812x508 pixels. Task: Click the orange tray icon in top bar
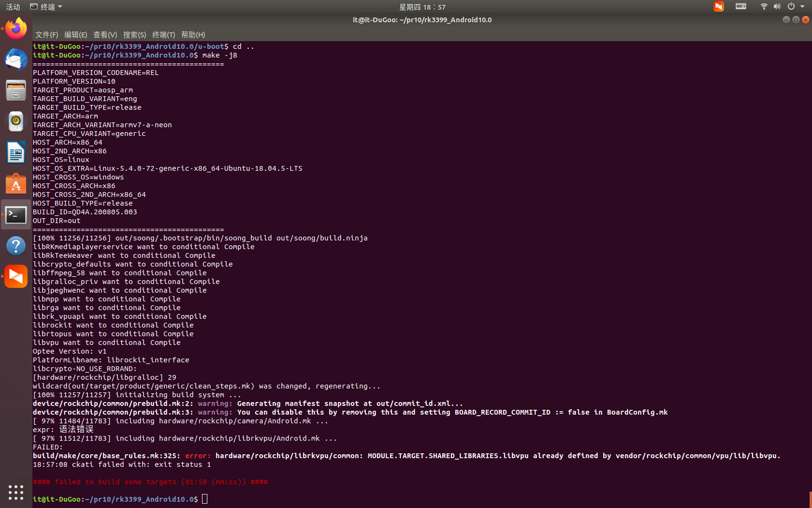click(719, 6)
